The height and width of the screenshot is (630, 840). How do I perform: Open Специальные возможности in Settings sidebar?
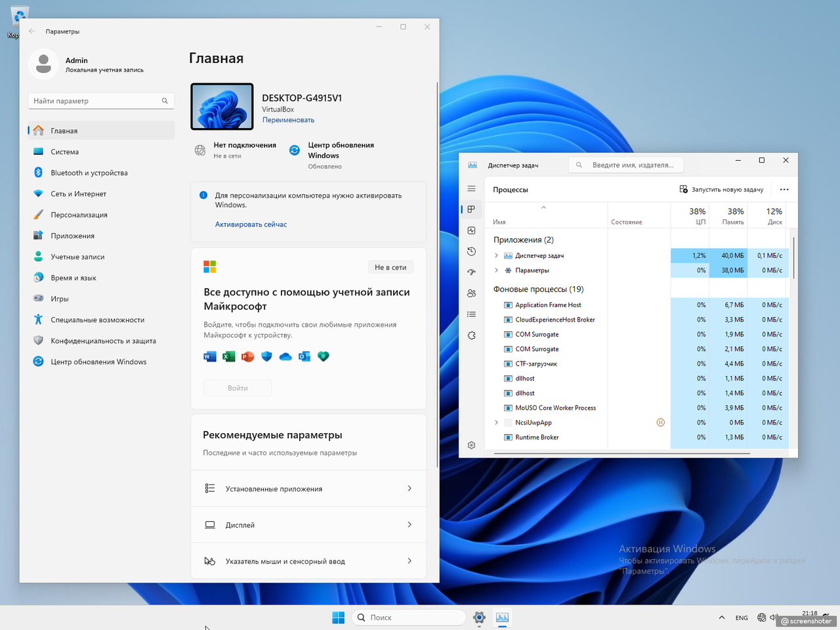[102, 320]
